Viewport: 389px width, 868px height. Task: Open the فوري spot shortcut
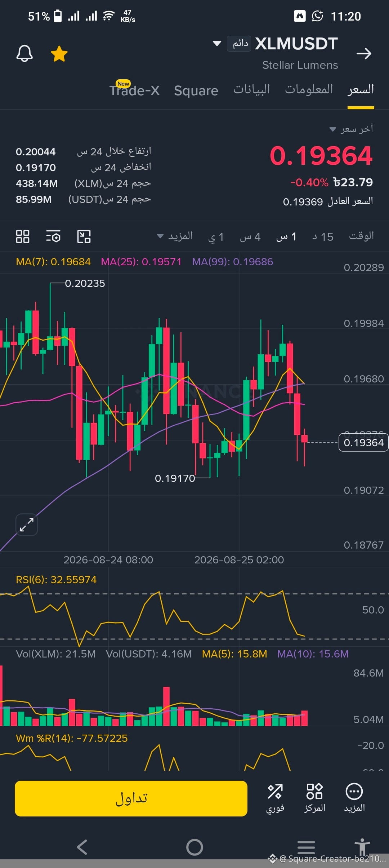coord(275,798)
